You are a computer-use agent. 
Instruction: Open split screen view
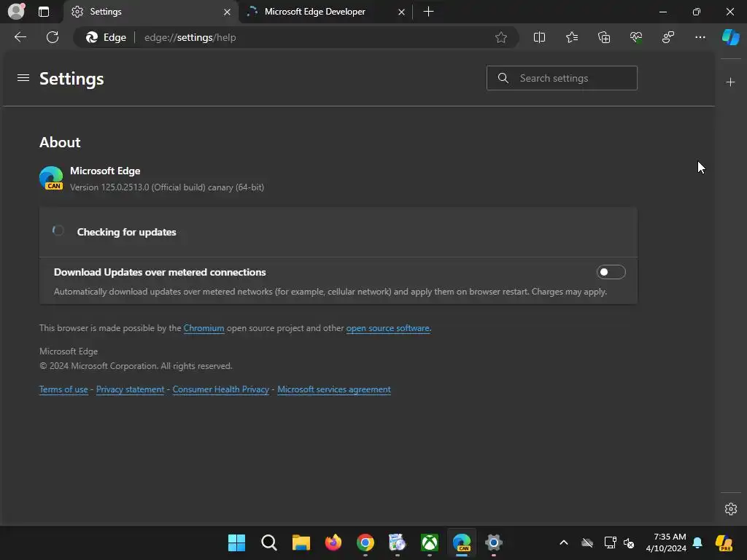(539, 37)
